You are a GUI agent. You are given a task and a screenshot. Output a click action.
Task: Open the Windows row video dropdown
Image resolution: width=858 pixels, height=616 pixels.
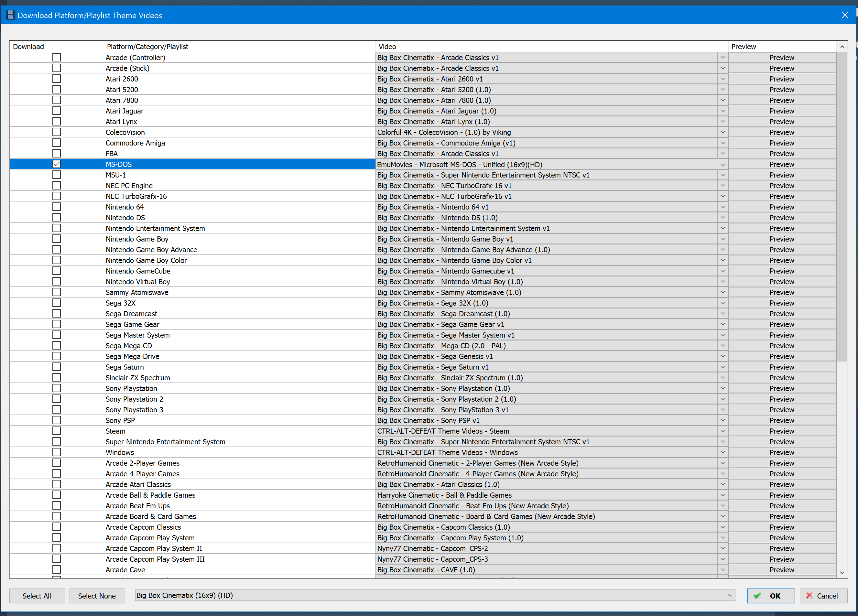tap(722, 452)
